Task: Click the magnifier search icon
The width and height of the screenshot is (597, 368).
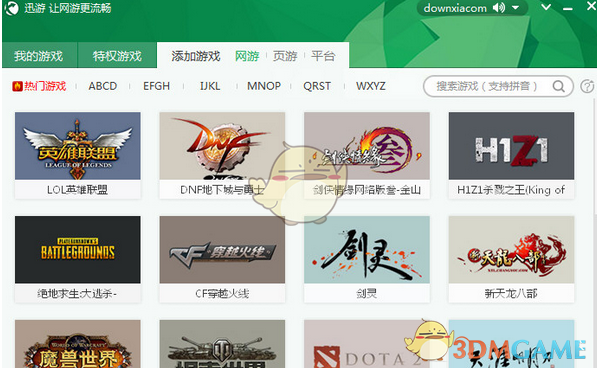Action: (x=559, y=86)
